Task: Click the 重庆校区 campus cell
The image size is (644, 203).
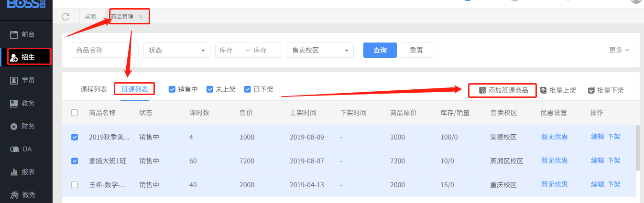Action: (503, 184)
